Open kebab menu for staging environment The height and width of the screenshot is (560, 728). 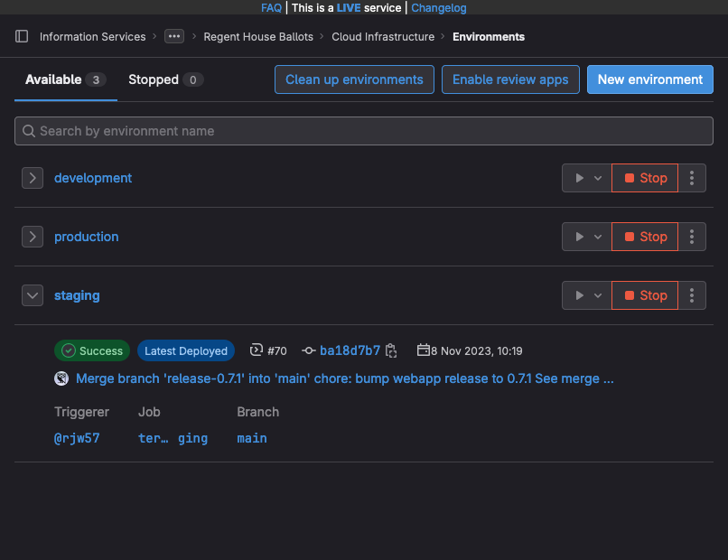coord(692,295)
